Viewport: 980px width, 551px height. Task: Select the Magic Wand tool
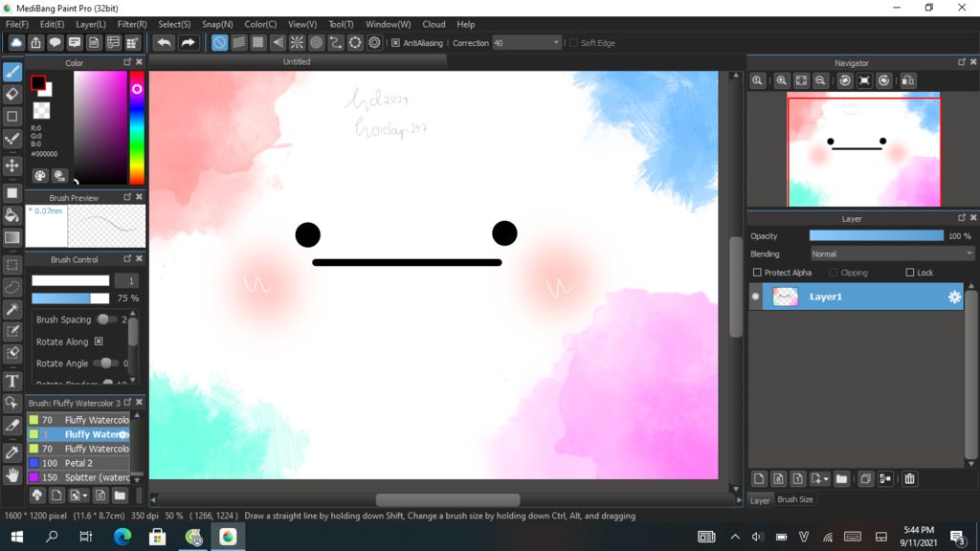click(12, 309)
